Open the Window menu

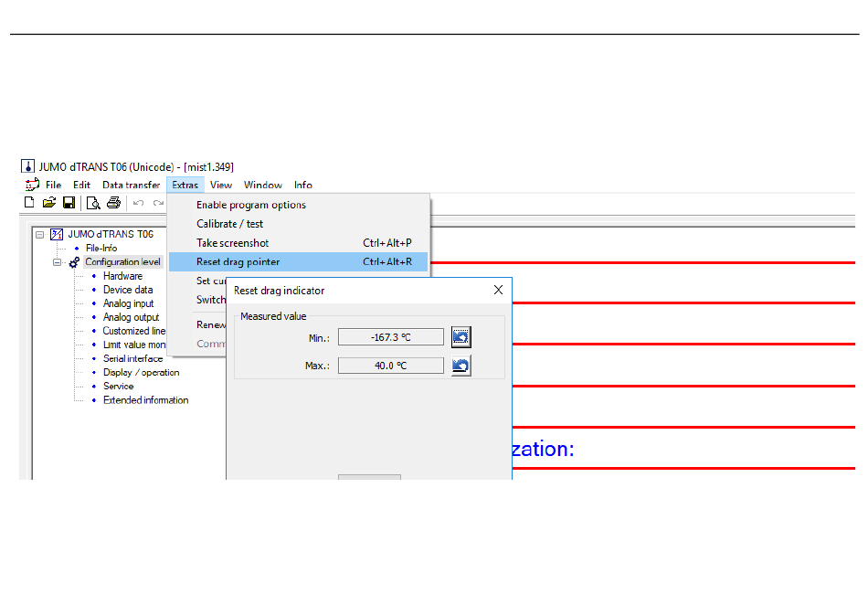point(263,185)
